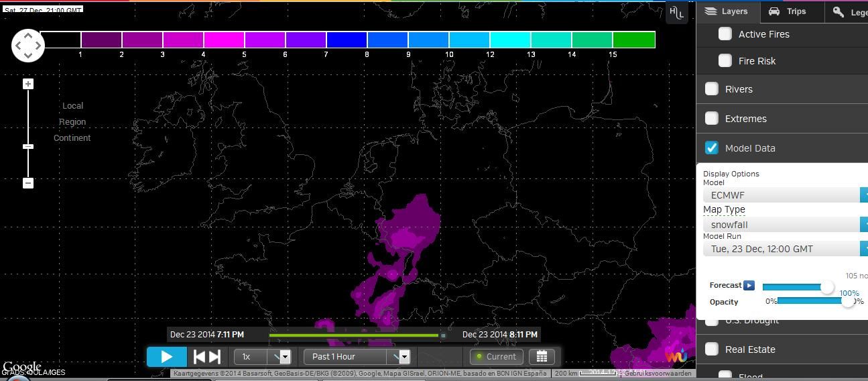The width and height of the screenshot is (868, 381).
Task: Zoom in with the plus button
Action: pos(28,84)
